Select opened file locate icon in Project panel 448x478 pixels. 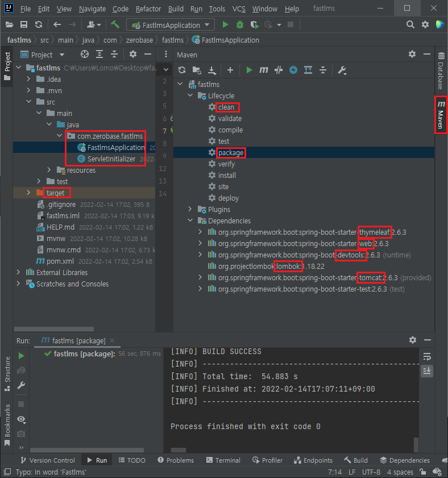(85, 55)
